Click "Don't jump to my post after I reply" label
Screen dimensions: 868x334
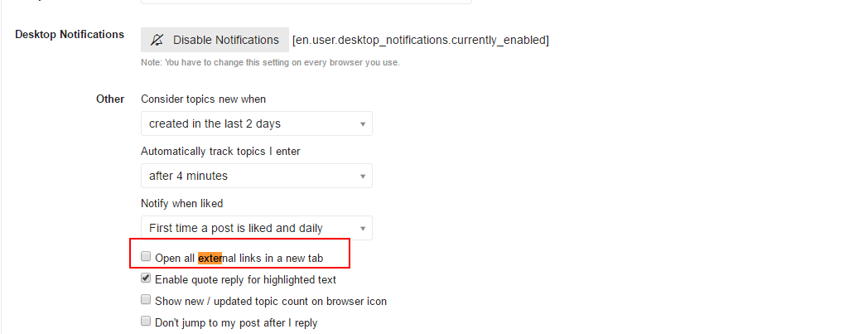[x=236, y=323]
